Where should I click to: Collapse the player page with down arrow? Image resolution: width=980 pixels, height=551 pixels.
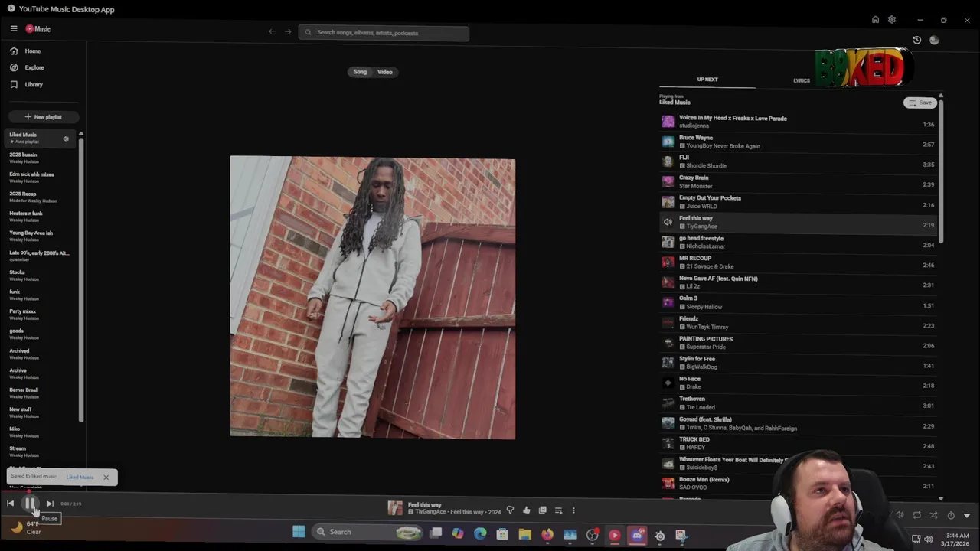click(x=967, y=515)
